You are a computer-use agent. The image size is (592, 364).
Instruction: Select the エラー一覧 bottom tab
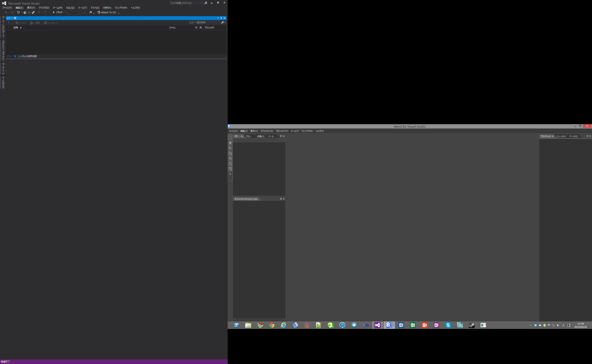pyautogui.click(x=11, y=56)
